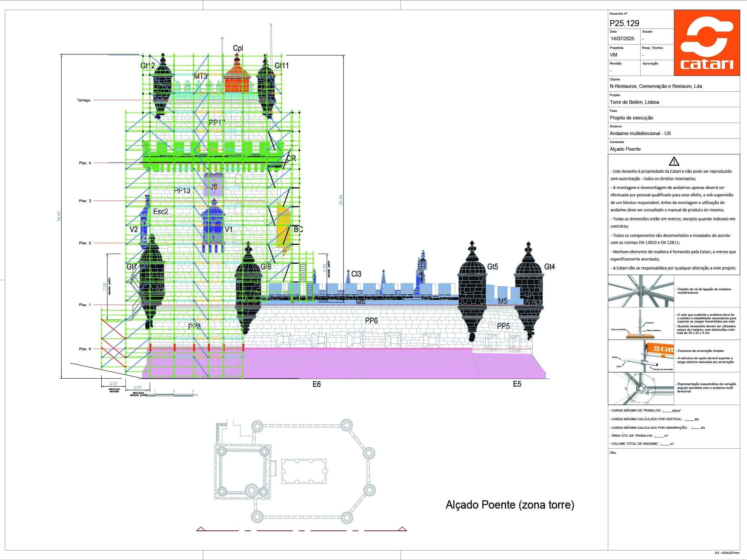The image size is (747, 560).
Task: Click the CR label
Action: [291, 158]
